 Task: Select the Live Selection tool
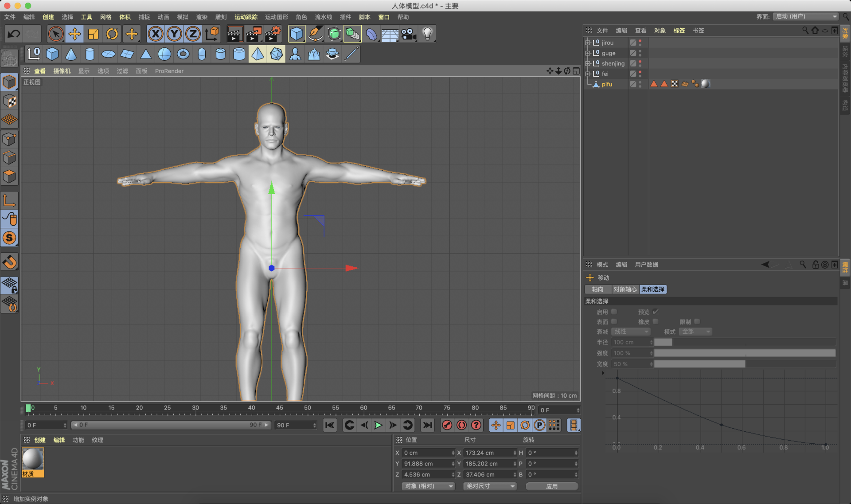pos(56,34)
